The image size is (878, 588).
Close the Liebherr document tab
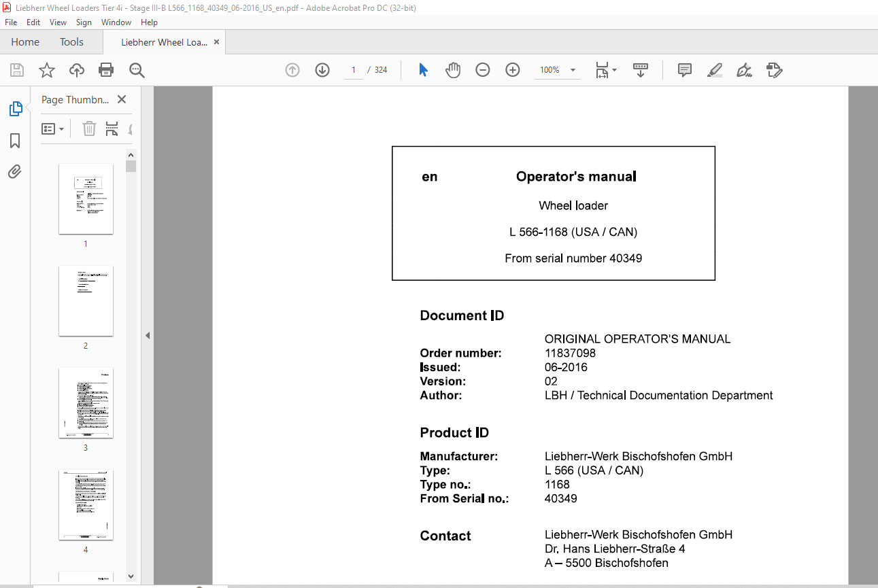coord(216,42)
